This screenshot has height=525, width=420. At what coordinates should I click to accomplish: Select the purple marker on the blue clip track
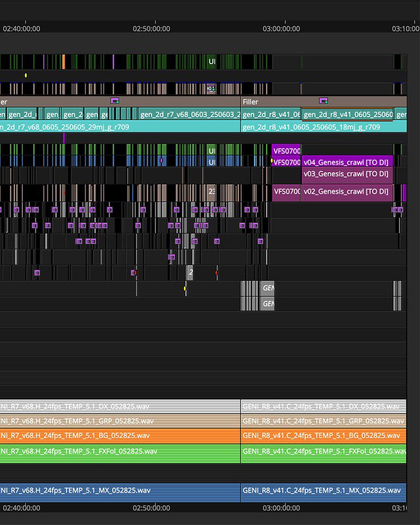coord(162,161)
